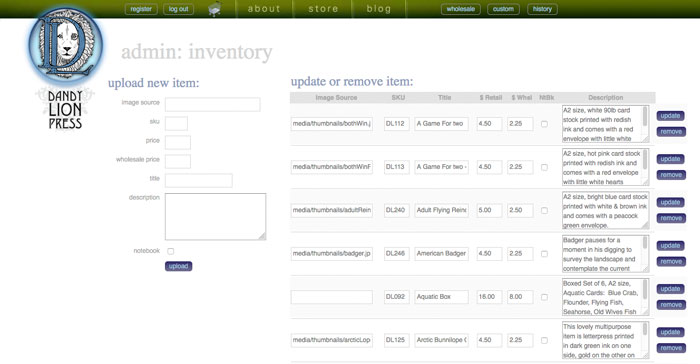Click the log out button
This screenshot has height=364, width=700.
coord(179,9)
